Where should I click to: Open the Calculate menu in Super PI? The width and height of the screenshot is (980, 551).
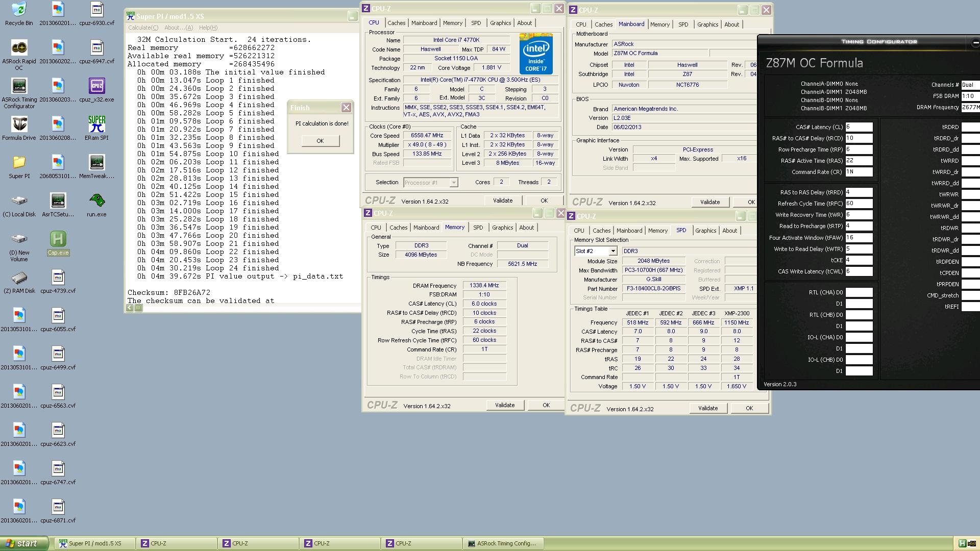tap(143, 28)
